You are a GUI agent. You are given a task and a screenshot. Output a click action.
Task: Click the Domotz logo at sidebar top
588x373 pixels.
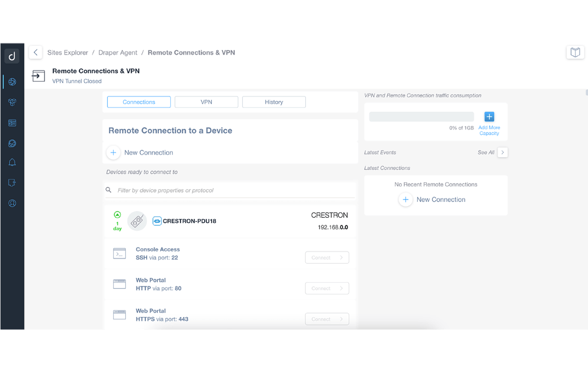[12, 56]
